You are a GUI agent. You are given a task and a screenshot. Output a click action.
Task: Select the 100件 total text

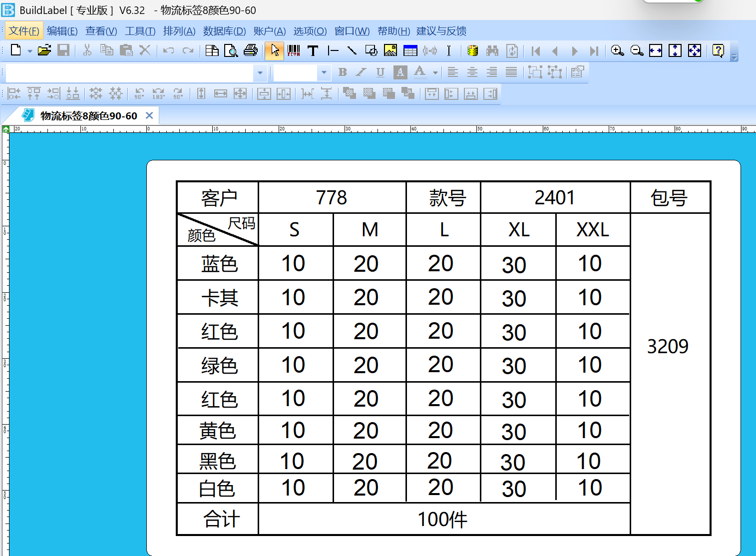[442, 520]
